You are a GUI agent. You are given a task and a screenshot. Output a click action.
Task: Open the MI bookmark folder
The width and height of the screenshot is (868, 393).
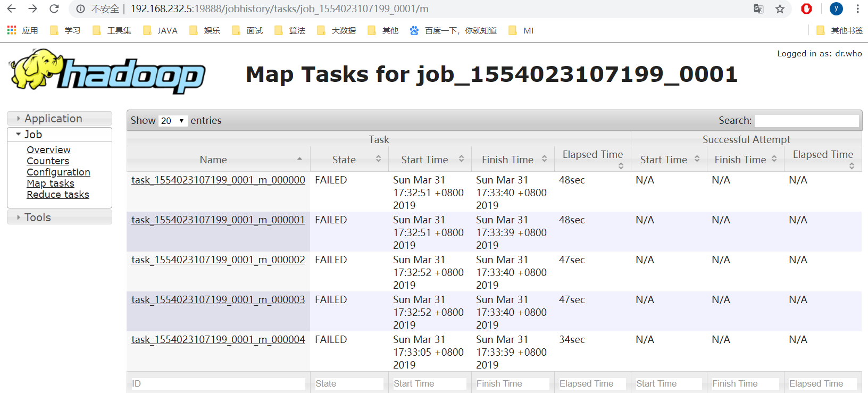coord(521,30)
